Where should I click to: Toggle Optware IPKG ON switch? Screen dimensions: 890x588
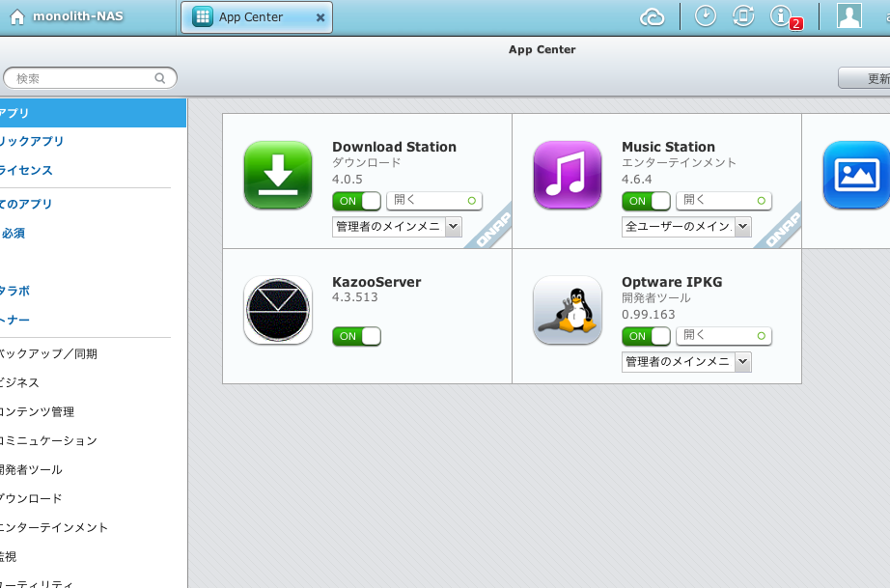click(x=646, y=336)
